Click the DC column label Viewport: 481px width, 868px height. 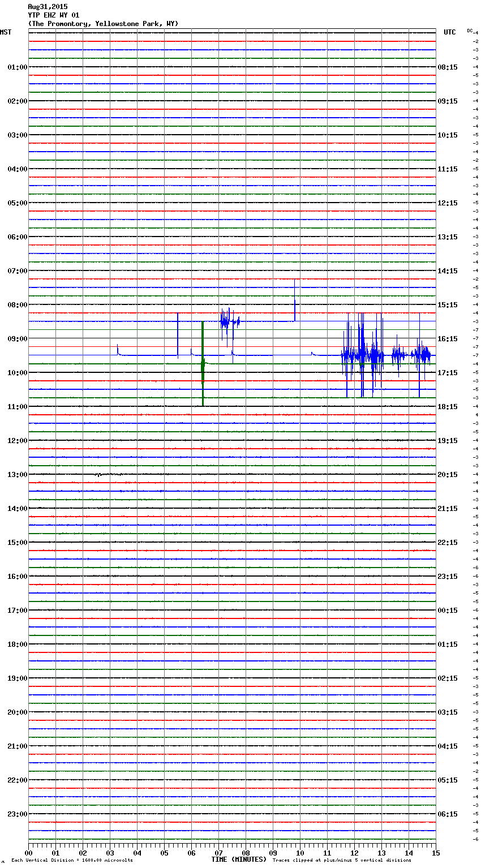click(x=470, y=31)
